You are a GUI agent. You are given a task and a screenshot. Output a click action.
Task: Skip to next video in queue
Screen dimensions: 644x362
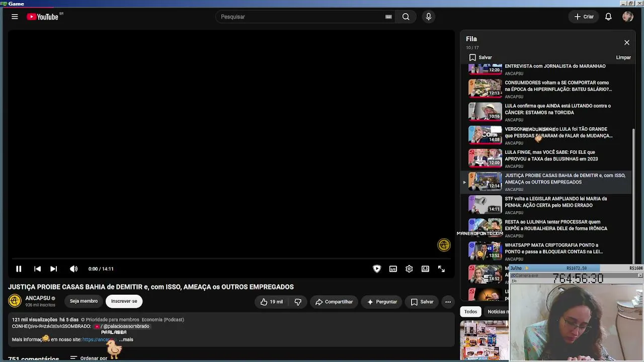53,269
